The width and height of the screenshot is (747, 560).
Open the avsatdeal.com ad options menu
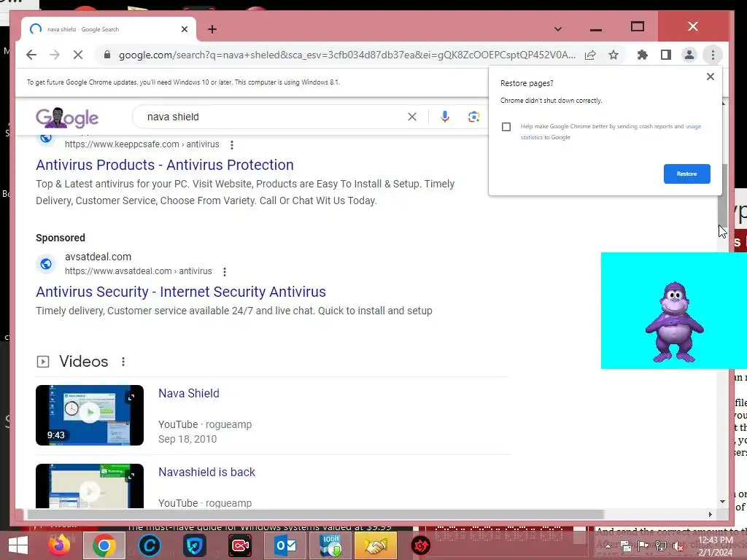[225, 271]
